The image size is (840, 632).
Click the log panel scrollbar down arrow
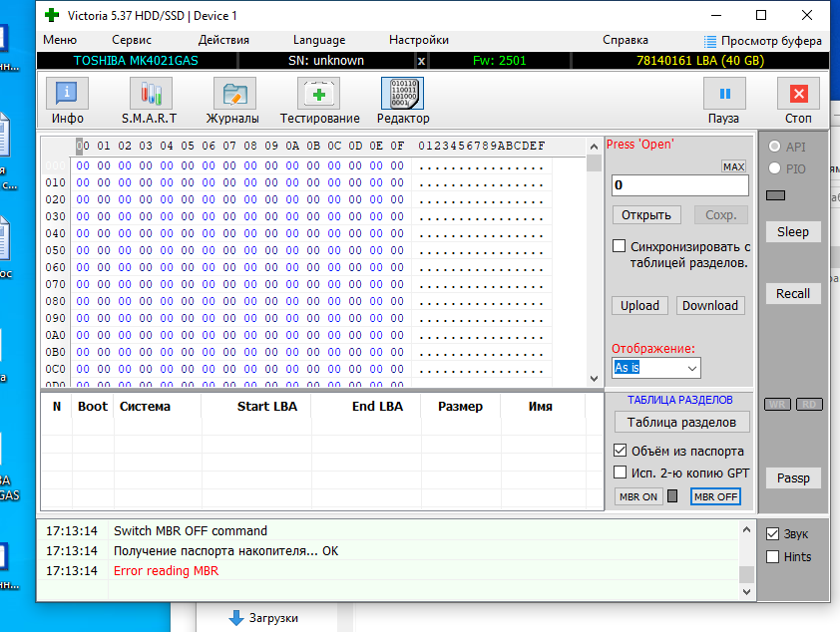click(x=747, y=592)
